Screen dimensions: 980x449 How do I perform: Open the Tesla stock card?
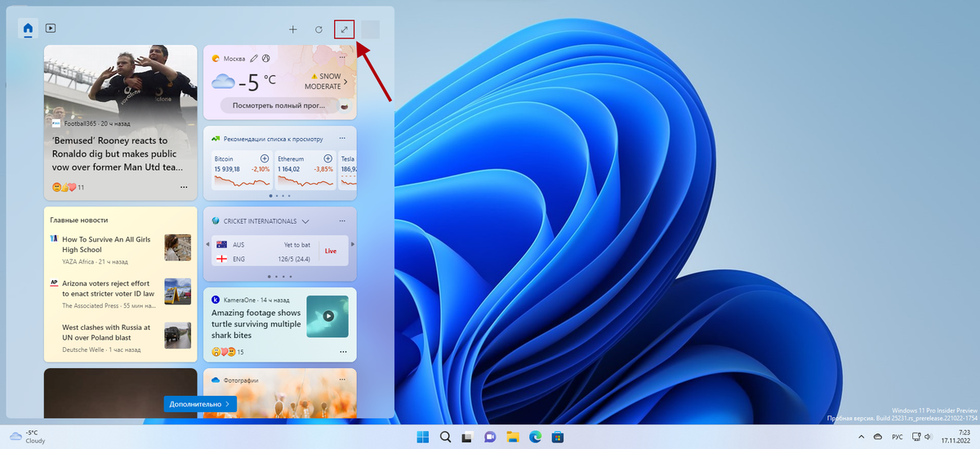coord(347,170)
